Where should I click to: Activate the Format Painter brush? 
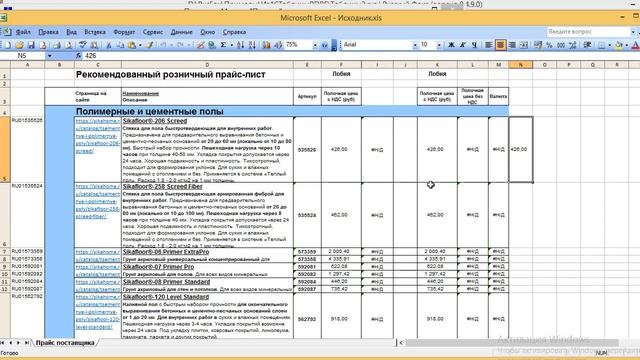click(x=149, y=45)
